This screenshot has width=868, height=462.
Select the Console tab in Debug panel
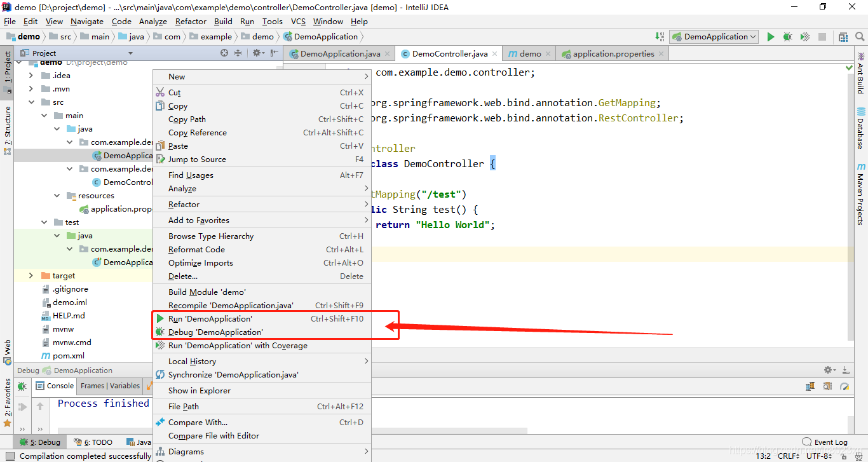tap(55, 386)
